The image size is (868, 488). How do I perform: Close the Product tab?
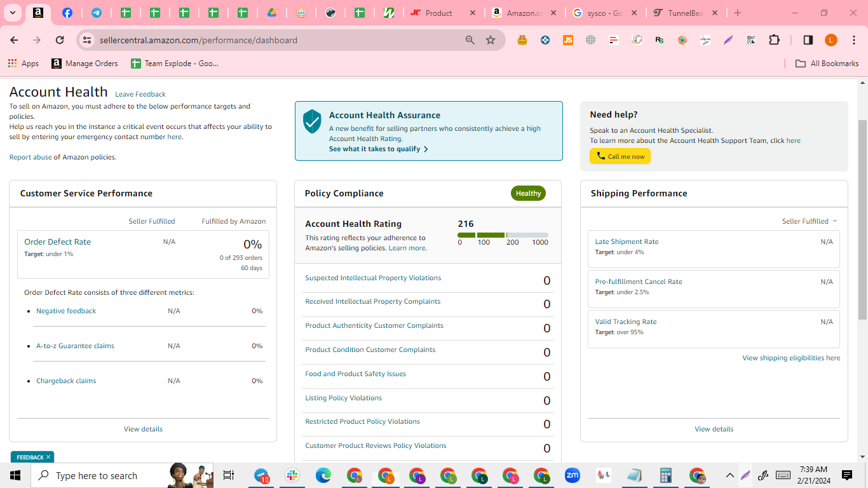tap(472, 13)
